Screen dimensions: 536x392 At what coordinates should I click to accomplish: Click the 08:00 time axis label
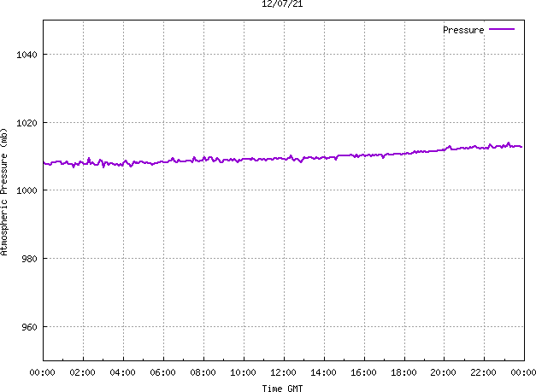[x=203, y=372]
